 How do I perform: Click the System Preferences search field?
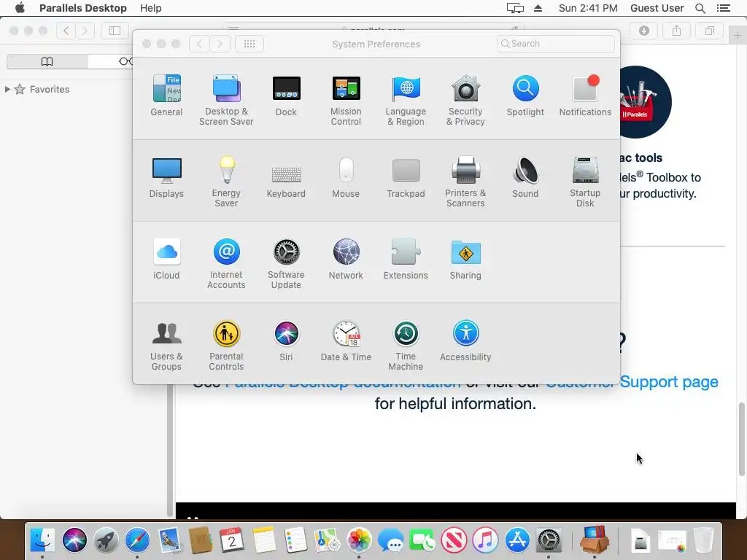click(555, 44)
